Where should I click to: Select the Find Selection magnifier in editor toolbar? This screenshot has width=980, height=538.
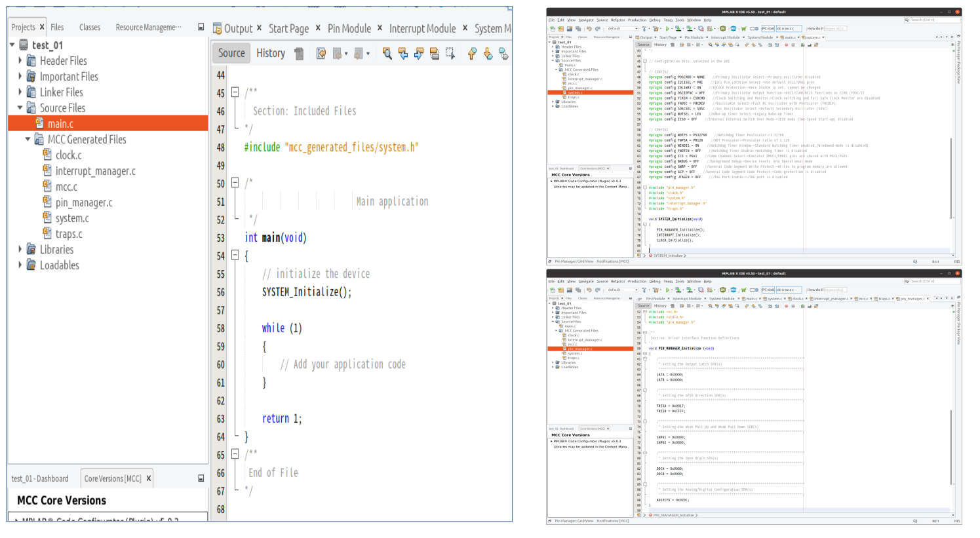click(386, 54)
